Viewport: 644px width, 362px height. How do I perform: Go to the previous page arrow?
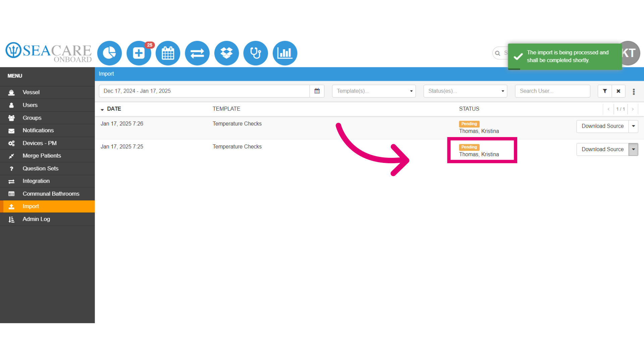(608, 109)
